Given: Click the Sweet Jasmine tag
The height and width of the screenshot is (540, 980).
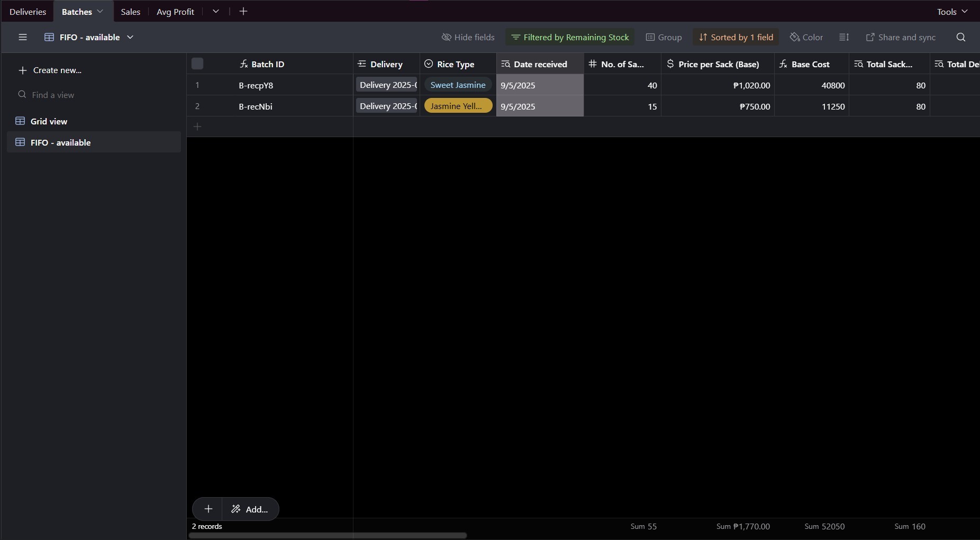Looking at the screenshot, I should (x=458, y=85).
